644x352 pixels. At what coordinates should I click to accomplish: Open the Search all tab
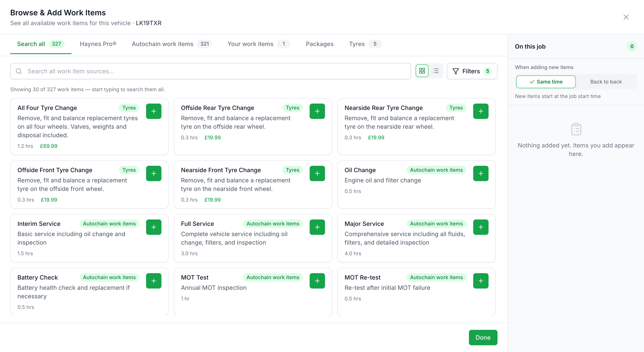[41, 44]
